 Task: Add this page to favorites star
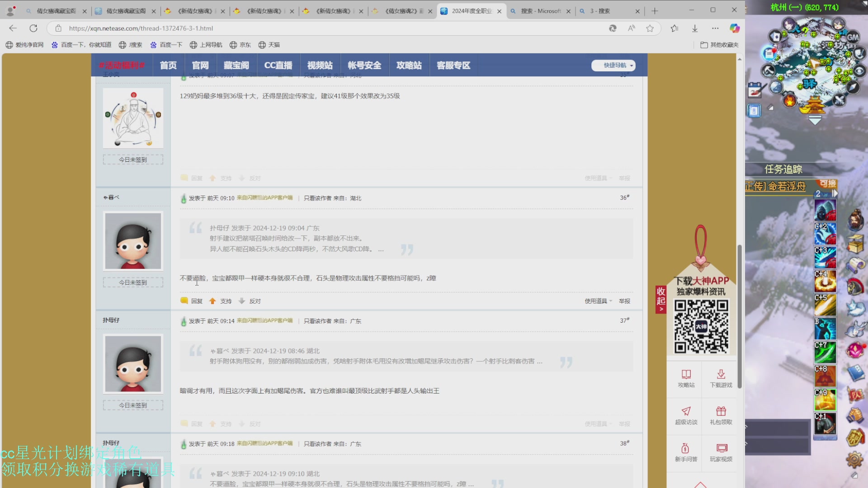pyautogui.click(x=650, y=28)
